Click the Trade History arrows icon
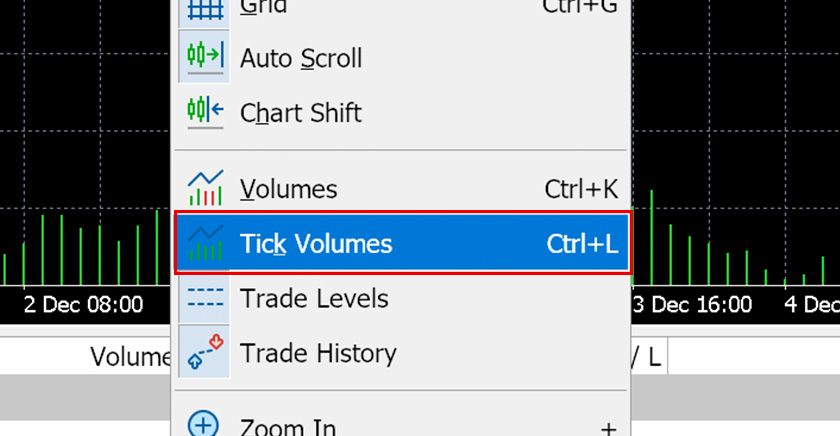The image size is (840, 436). tap(205, 352)
